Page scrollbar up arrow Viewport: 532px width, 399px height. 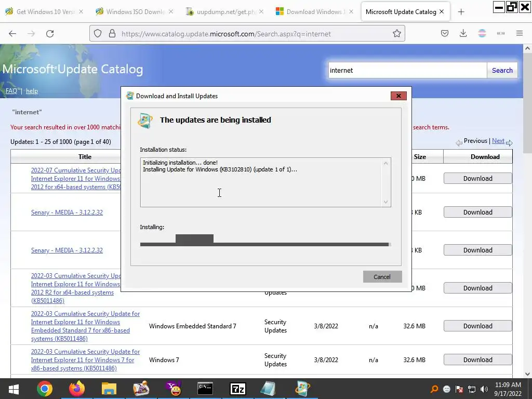click(527, 48)
